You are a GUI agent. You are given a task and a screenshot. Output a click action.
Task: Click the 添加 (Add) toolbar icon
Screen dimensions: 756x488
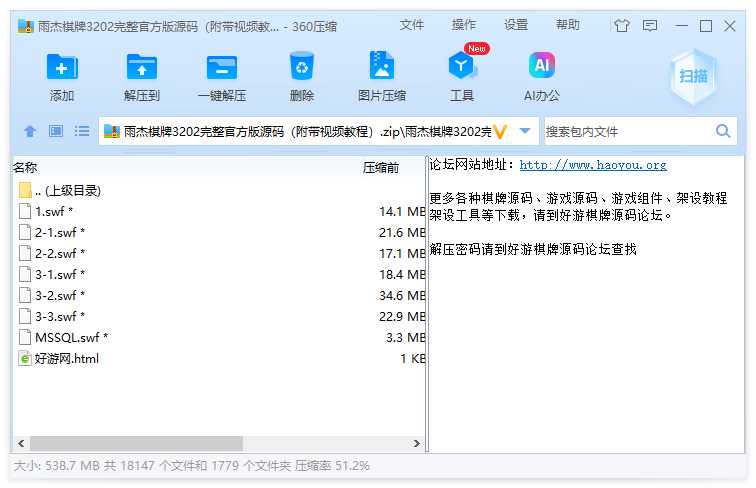tap(62, 67)
